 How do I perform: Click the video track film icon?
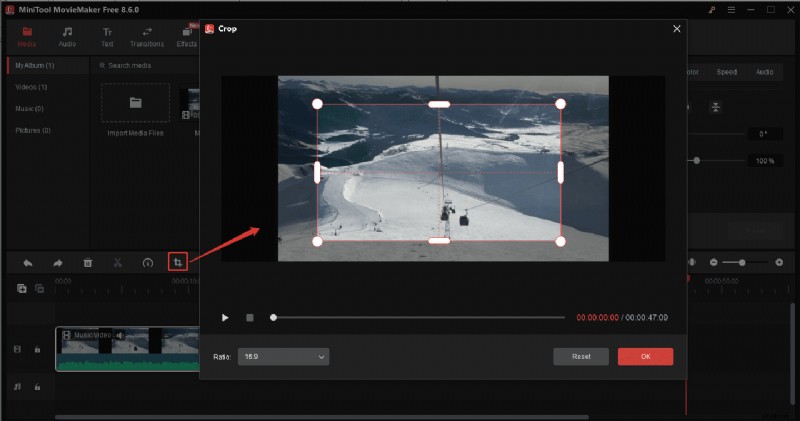(17, 350)
